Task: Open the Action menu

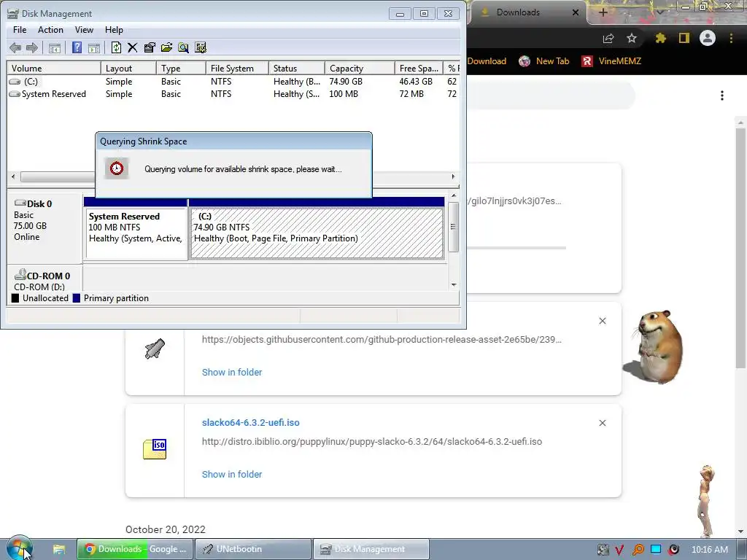Action: 50,29
